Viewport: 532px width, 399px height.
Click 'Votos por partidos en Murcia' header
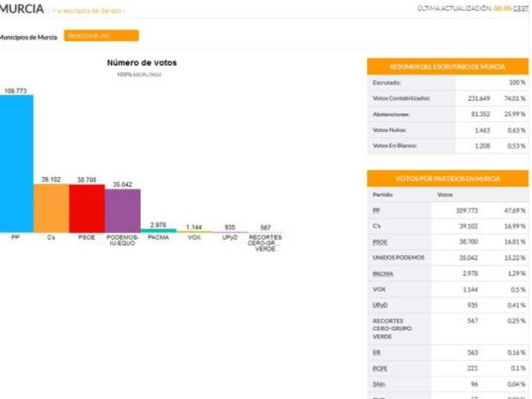448,179
